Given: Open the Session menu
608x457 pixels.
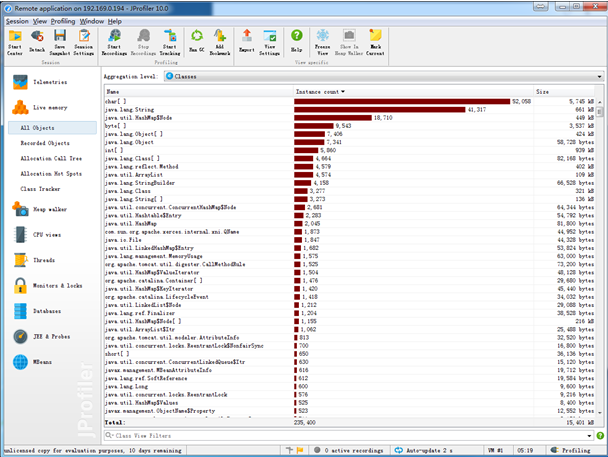Looking at the screenshot, I should (x=17, y=21).
